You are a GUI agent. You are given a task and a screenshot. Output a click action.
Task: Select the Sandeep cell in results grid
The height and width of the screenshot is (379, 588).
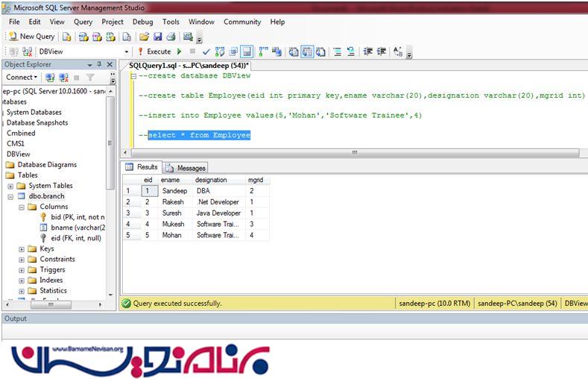click(x=174, y=191)
